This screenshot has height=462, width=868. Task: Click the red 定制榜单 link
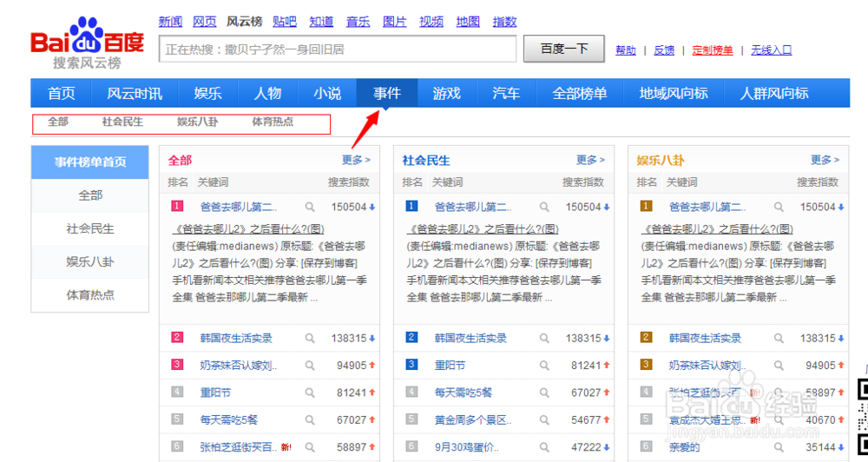[x=713, y=50]
